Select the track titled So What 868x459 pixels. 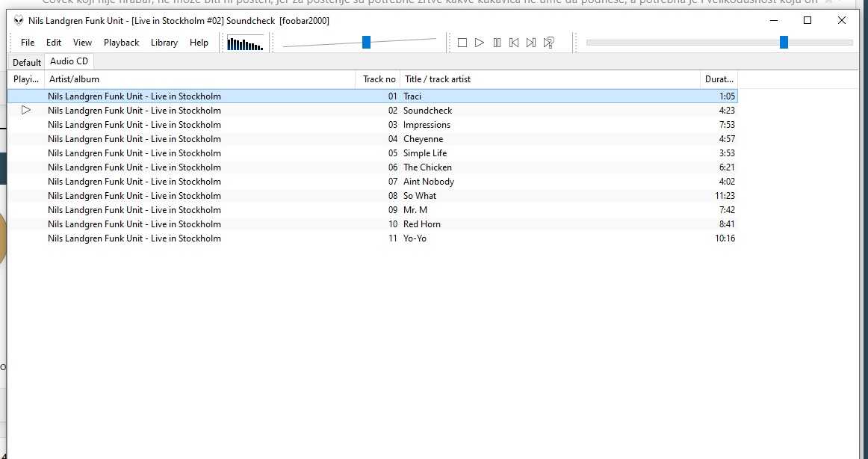click(420, 196)
